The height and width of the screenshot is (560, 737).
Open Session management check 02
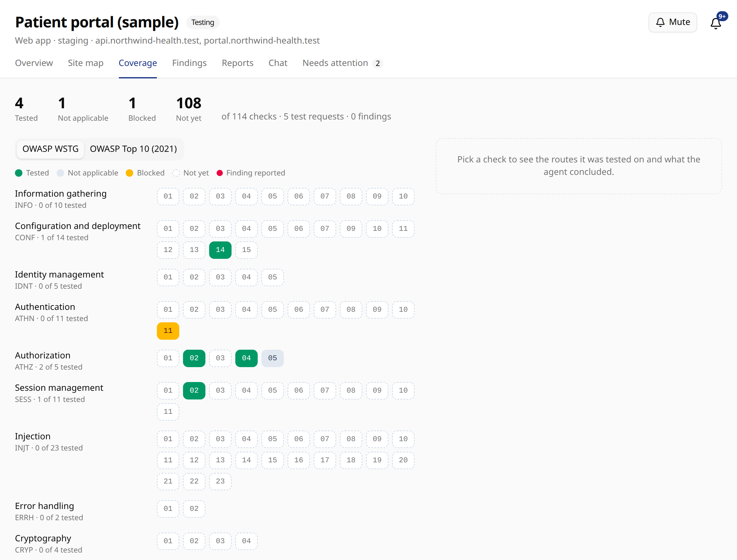[x=194, y=391]
